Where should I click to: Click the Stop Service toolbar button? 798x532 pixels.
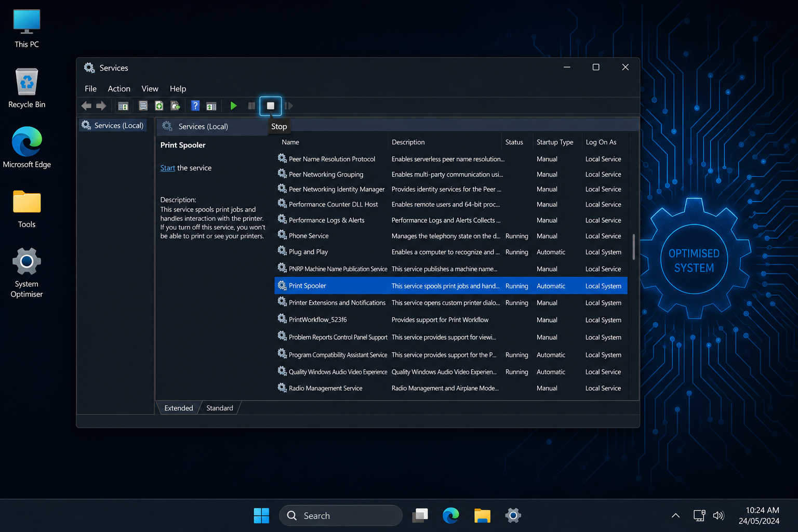(x=271, y=106)
